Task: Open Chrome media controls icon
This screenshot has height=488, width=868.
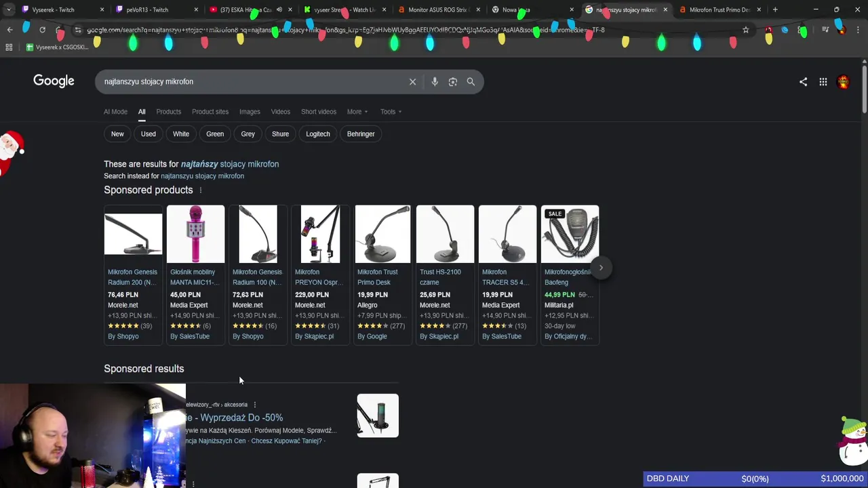Action: (x=825, y=30)
